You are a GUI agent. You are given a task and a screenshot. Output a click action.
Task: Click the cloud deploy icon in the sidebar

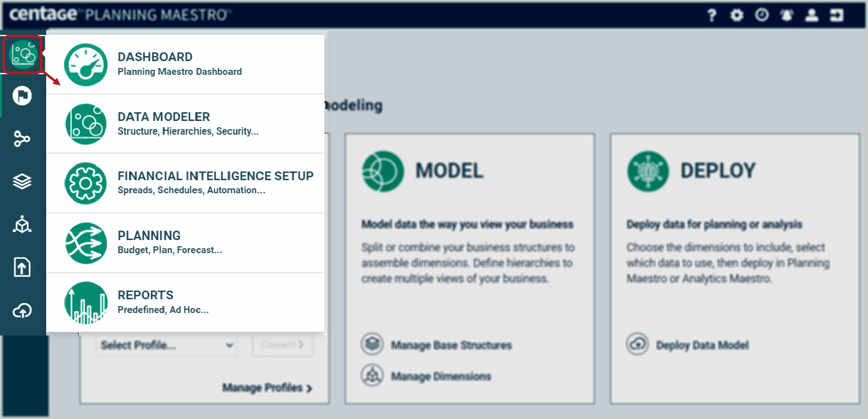tap(22, 310)
